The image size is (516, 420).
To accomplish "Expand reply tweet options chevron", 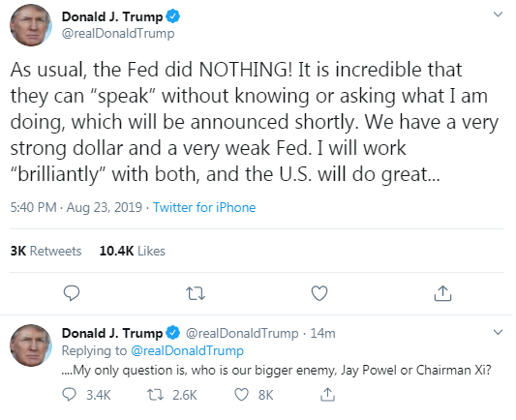I will pos(498,332).
